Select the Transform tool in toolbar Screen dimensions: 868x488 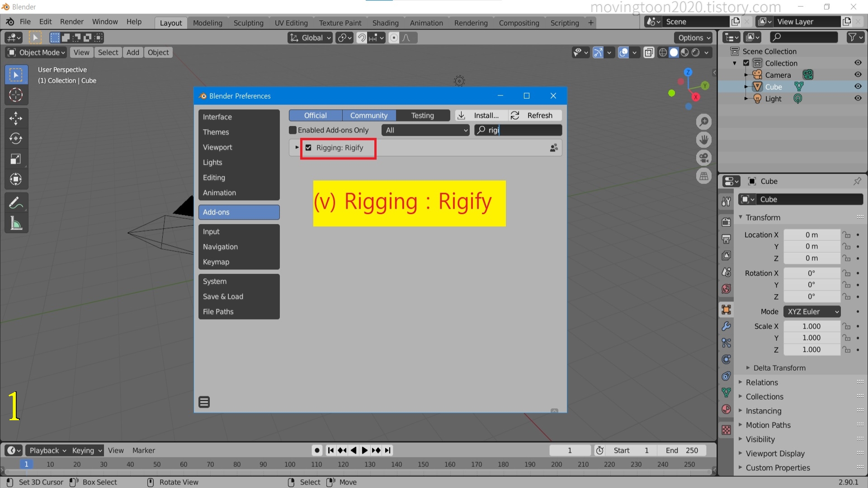pos(16,179)
